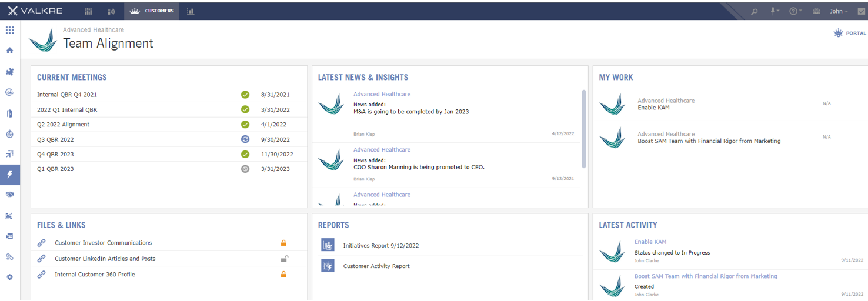Open the bar chart tab in top navigation

pos(191,11)
